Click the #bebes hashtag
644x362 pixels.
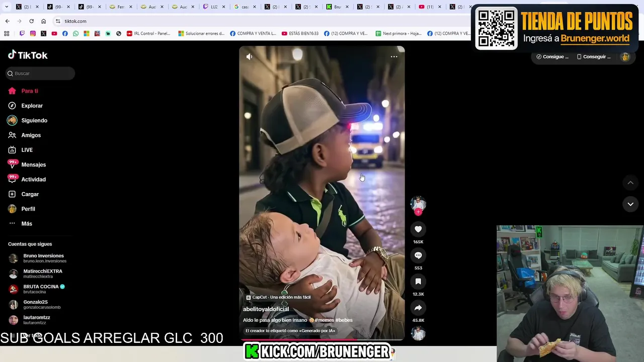pos(344,320)
